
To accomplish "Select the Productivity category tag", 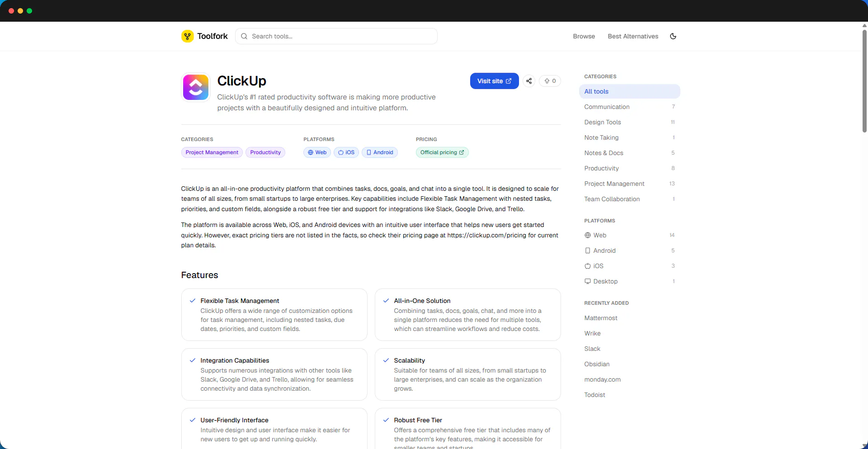I will 265,152.
